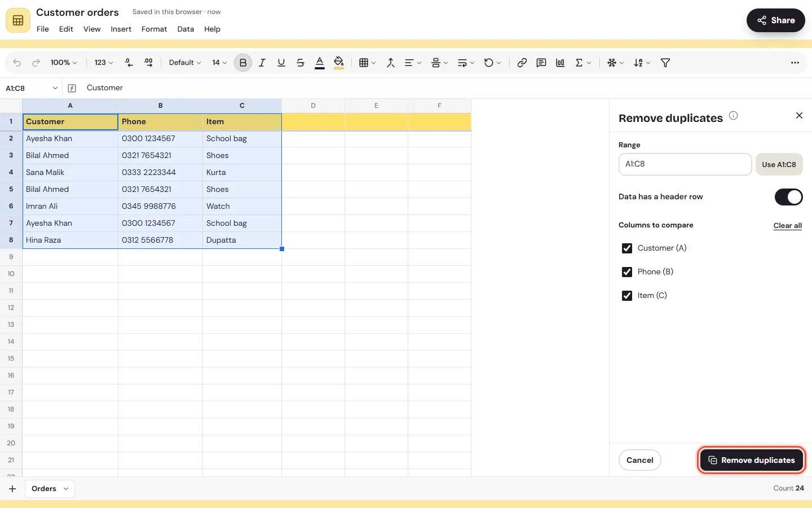The width and height of the screenshot is (812, 508).
Task: Click the cell containing 0345 9988776
Action: click(x=160, y=207)
